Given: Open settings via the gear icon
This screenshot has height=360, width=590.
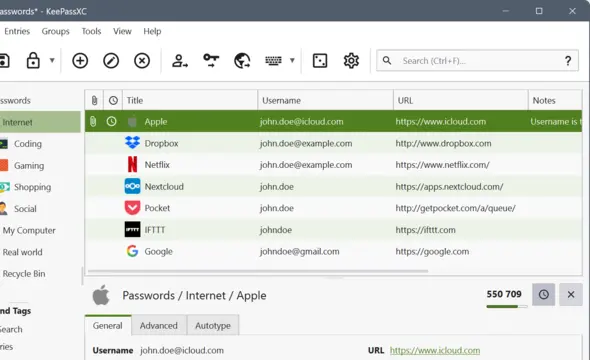Looking at the screenshot, I should pyautogui.click(x=351, y=61).
